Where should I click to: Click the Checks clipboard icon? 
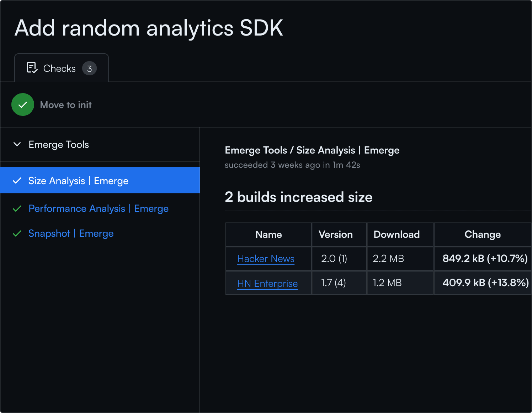(x=32, y=68)
